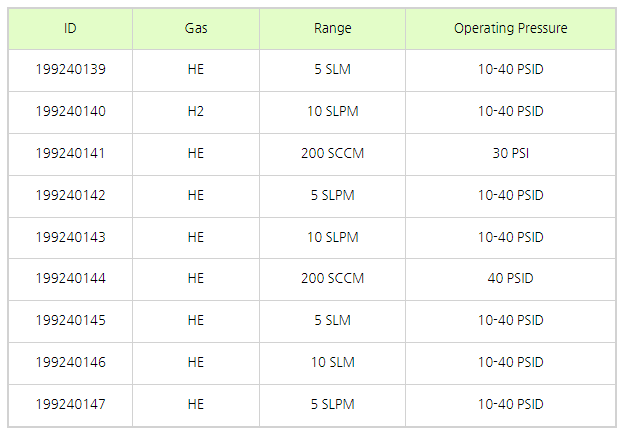This screenshot has height=434, width=625.
Task: Click Operating Pressure cell for ID 199240140
Action: pyautogui.click(x=510, y=112)
